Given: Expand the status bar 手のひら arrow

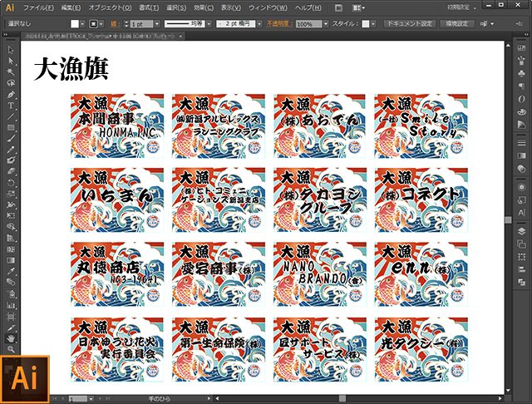Looking at the screenshot, I should [209, 398].
